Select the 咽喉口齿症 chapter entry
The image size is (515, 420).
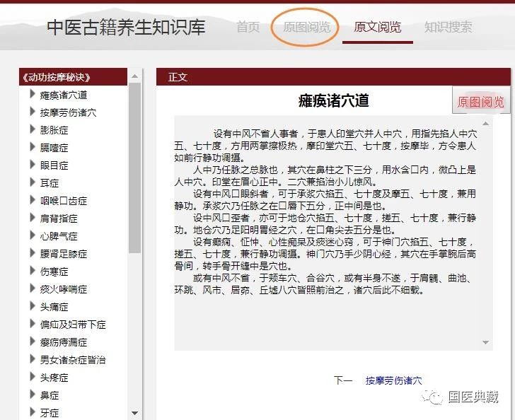coord(64,201)
